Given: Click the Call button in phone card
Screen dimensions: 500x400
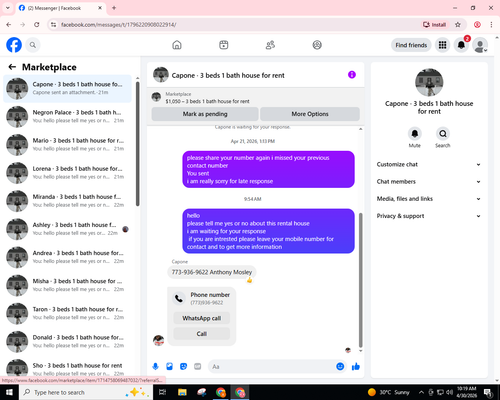Looking at the screenshot, I should click(x=202, y=334).
